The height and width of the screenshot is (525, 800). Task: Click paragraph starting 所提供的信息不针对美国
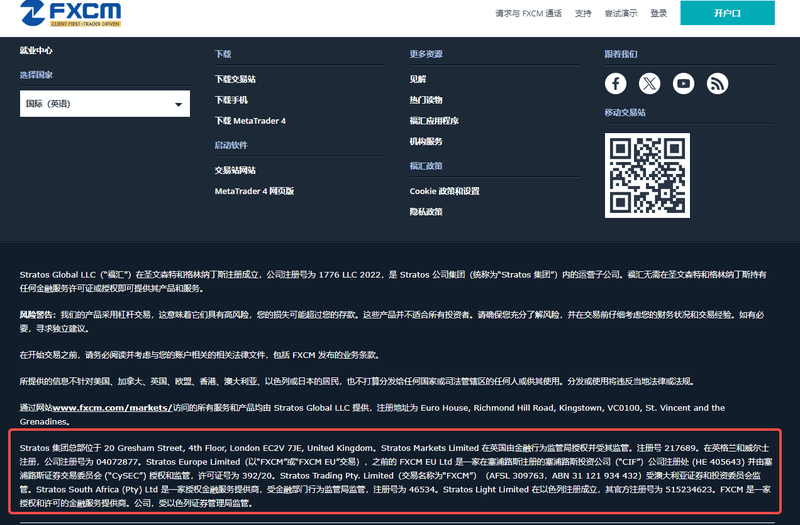tap(357, 382)
